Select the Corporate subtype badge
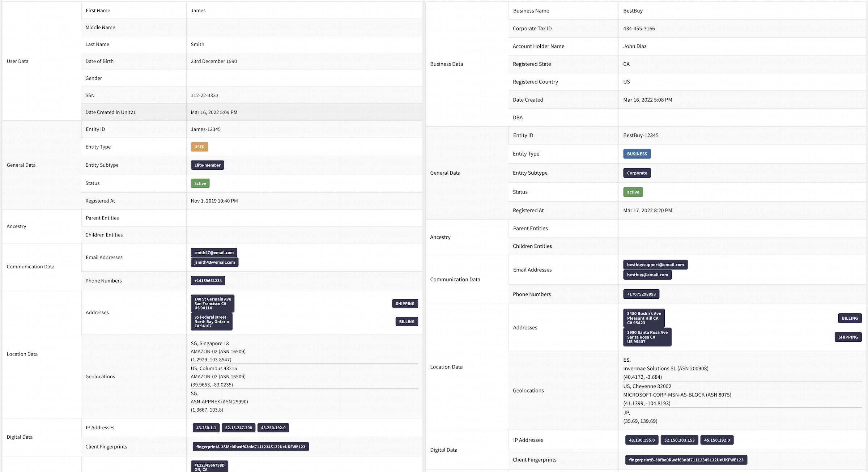The image size is (868, 472). [x=637, y=173]
